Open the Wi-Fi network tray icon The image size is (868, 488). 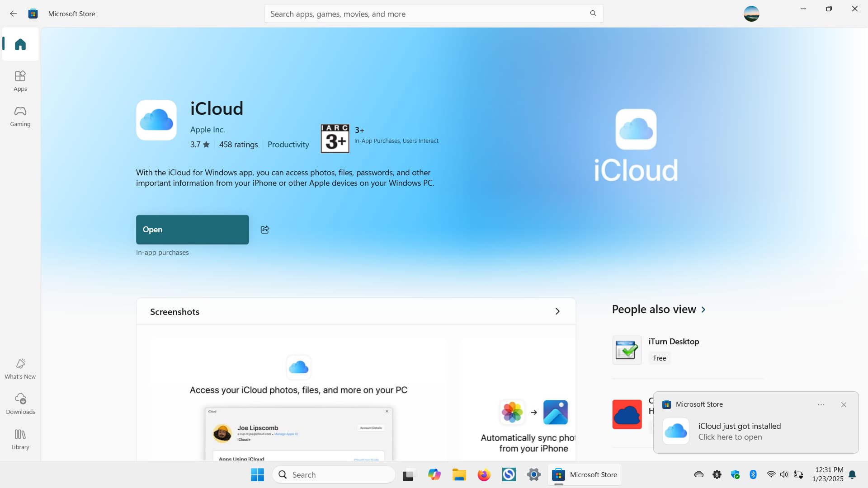tap(771, 474)
